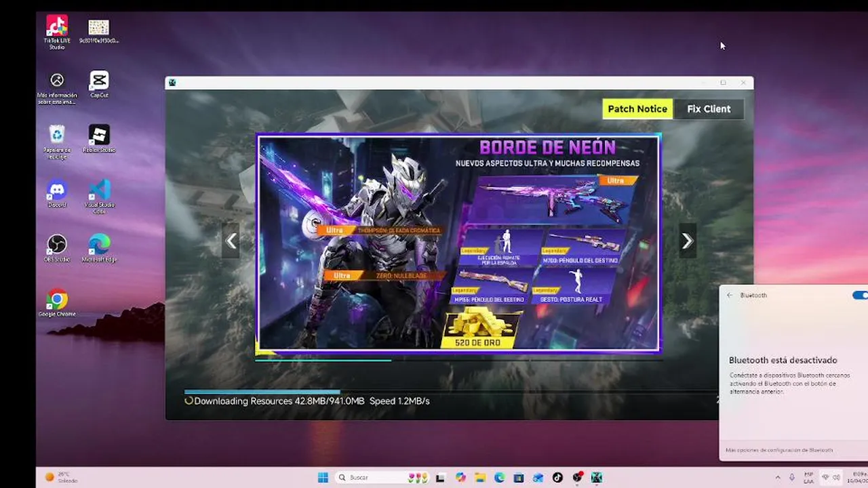Switch to TikTok app in taskbar
This screenshot has height=488, width=868.
click(557, 477)
